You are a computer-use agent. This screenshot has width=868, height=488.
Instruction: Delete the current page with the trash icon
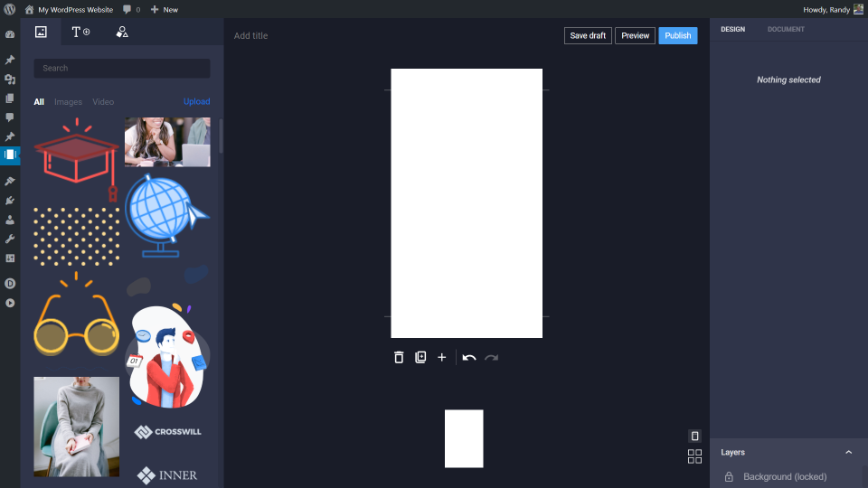(x=399, y=358)
